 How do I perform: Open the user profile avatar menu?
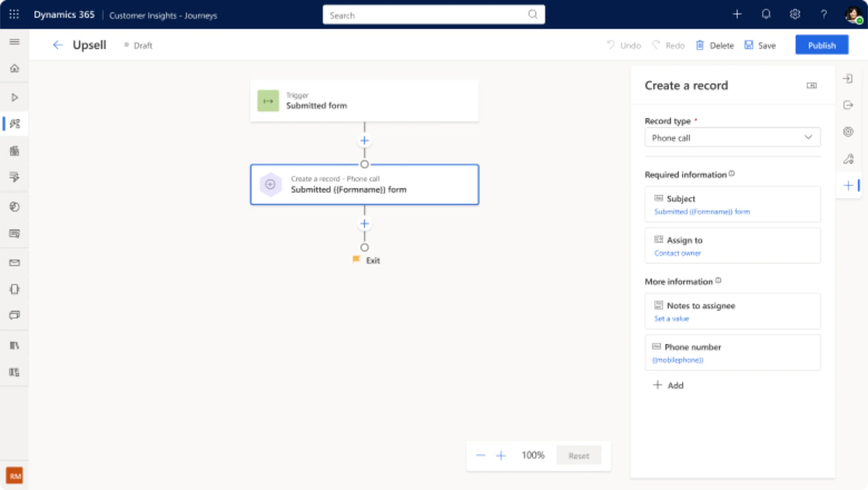click(x=853, y=14)
